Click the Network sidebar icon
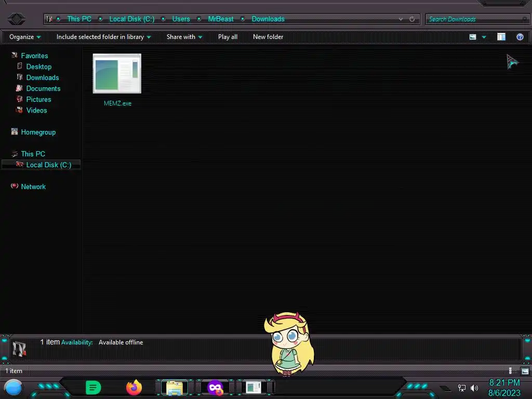 click(x=14, y=185)
